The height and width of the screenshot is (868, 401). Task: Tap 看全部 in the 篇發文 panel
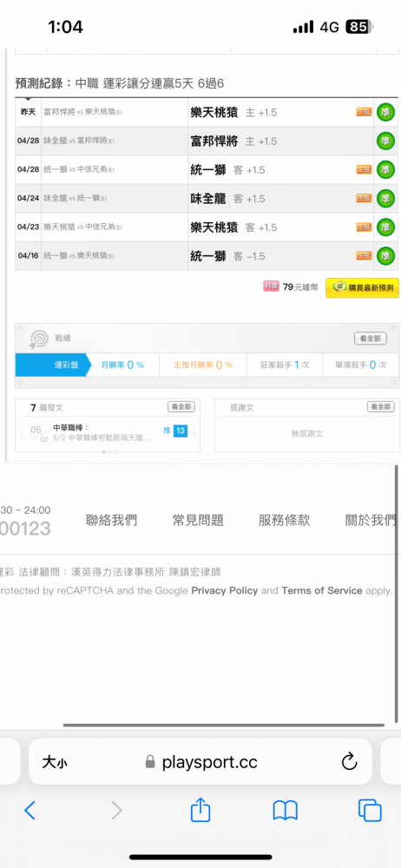(x=181, y=407)
